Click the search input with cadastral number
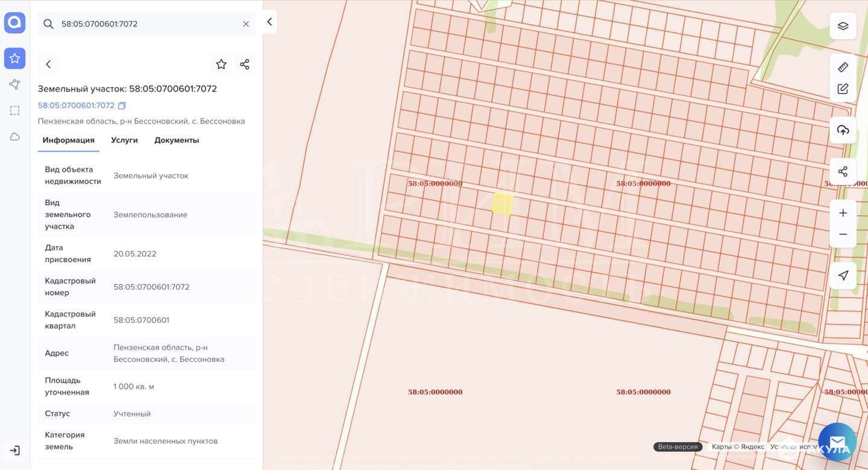 146,24
